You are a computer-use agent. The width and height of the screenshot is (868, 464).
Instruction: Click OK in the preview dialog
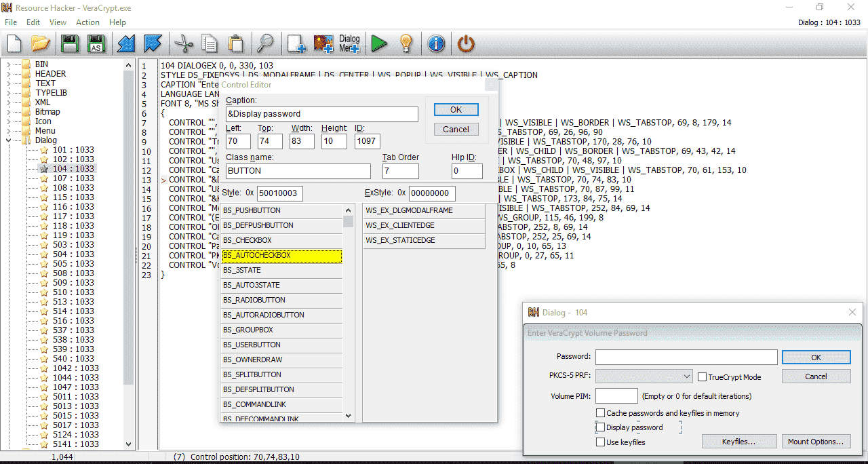coord(816,357)
